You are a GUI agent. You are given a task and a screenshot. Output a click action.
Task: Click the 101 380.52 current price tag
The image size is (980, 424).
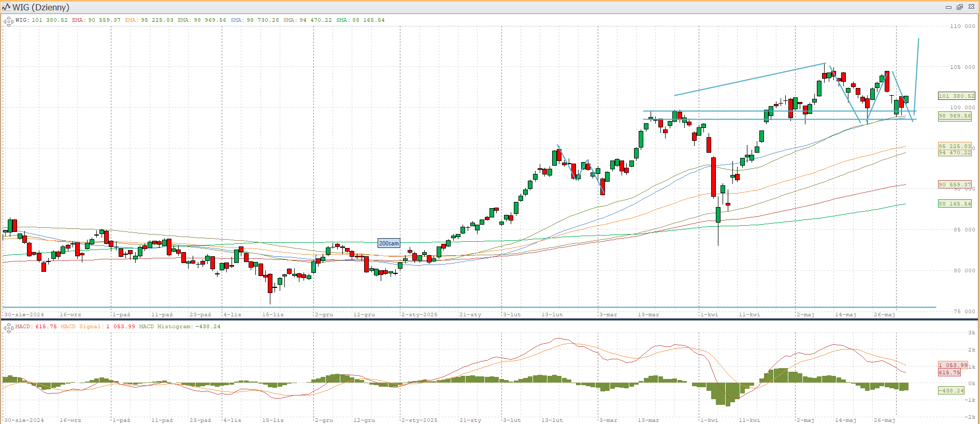point(956,96)
